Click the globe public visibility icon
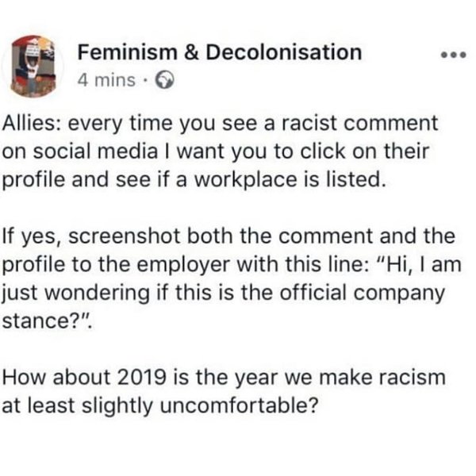This screenshot has width=476, height=476. tap(166, 79)
